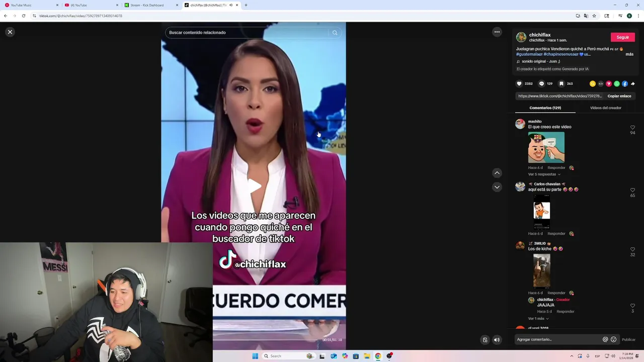Mute the video with speaker icon
This screenshot has height=362, width=644.
coord(497,340)
